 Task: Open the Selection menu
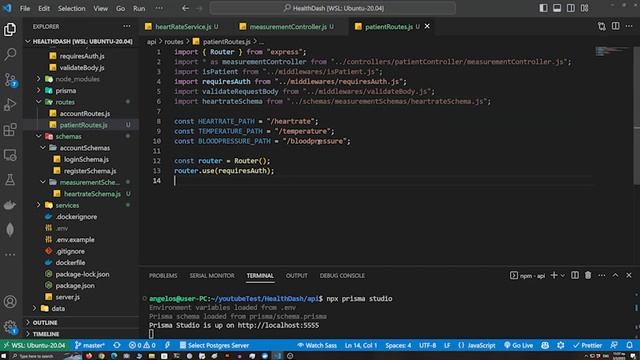(71, 8)
